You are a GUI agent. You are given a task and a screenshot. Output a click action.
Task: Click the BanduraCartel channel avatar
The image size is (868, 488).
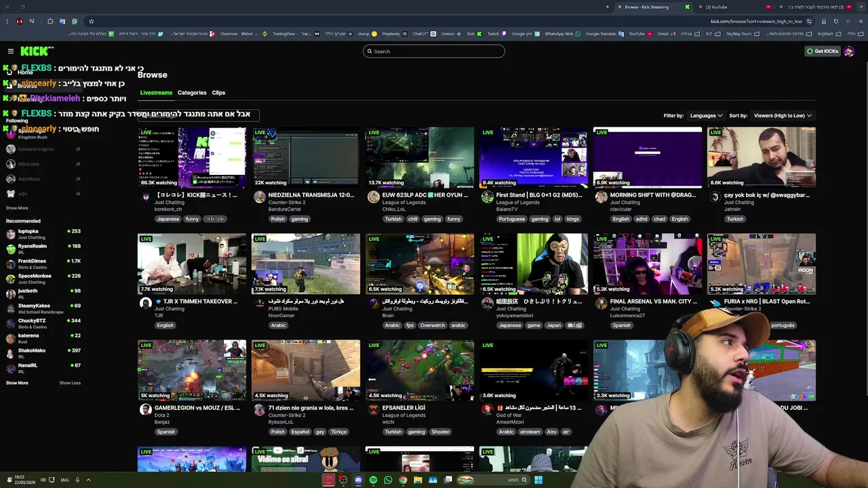coord(260,197)
